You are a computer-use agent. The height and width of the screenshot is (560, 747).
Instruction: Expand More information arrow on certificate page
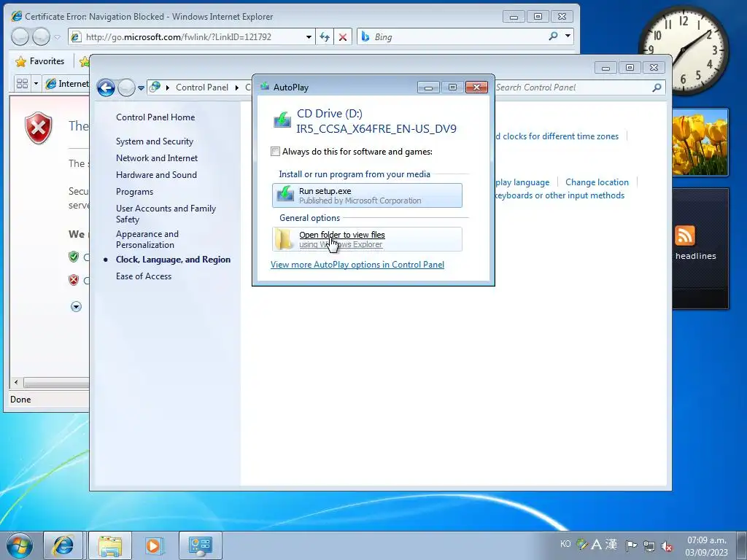76,307
